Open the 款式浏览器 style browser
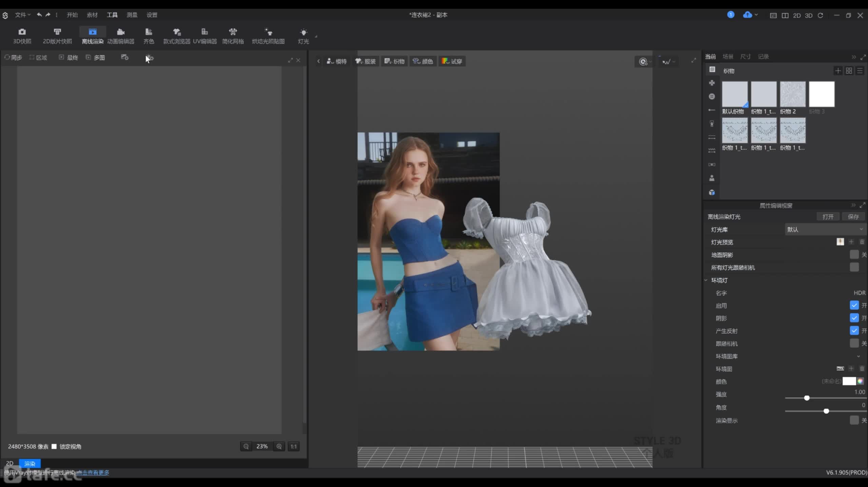This screenshot has height=487, width=868. click(177, 36)
